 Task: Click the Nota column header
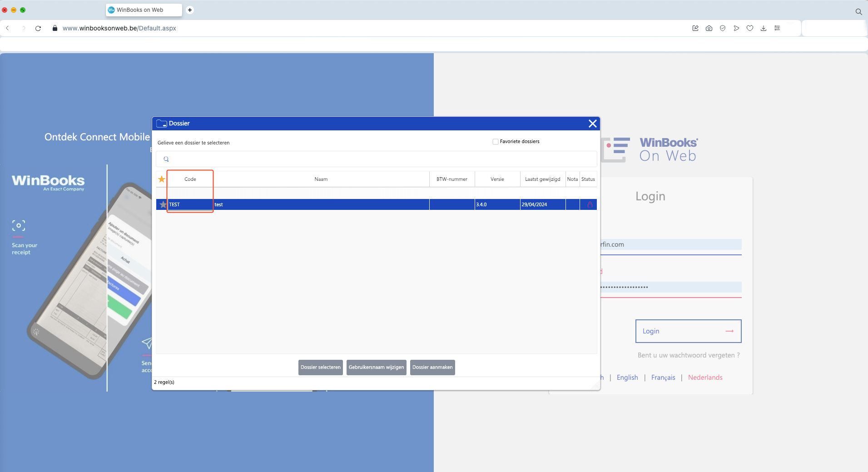573,179
